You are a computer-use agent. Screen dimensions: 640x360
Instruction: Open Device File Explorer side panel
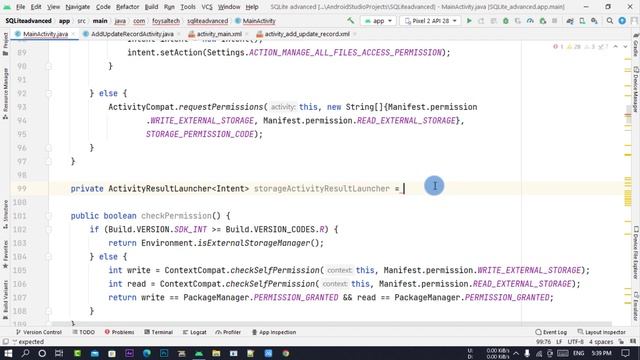(x=636, y=252)
